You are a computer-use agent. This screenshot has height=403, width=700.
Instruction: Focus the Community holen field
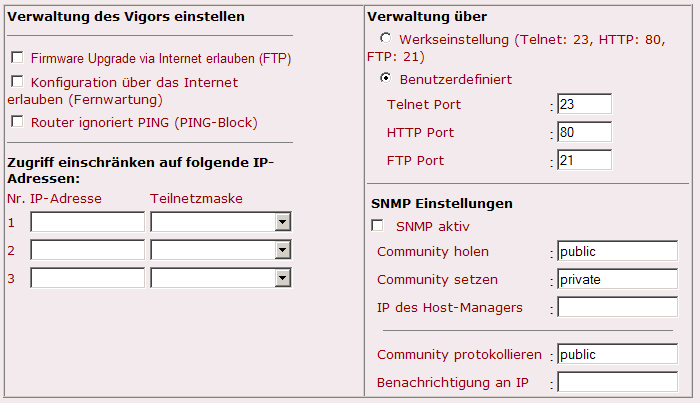click(x=617, y=251)
